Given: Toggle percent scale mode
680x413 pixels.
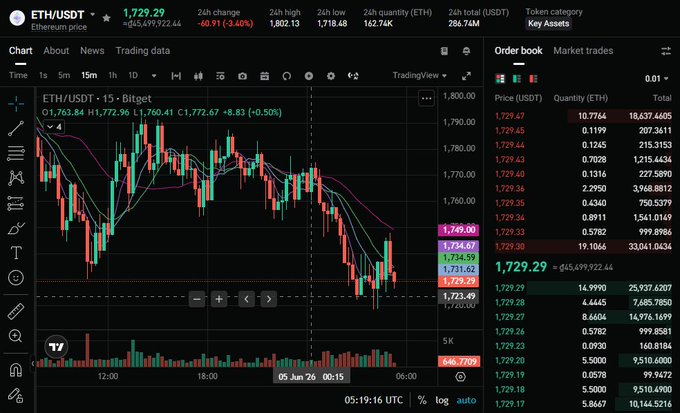Looking at the screenshot, I should click(x=422, y=400).
